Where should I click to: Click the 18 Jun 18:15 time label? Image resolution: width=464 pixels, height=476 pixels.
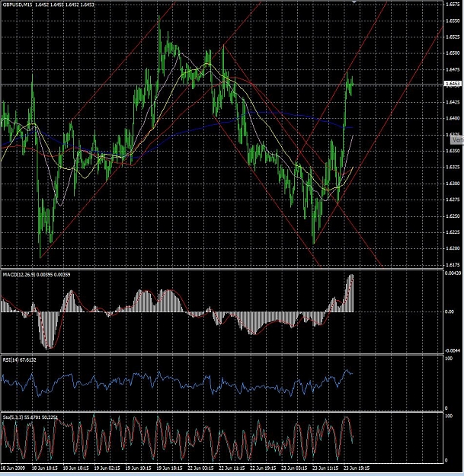(76, 468)
